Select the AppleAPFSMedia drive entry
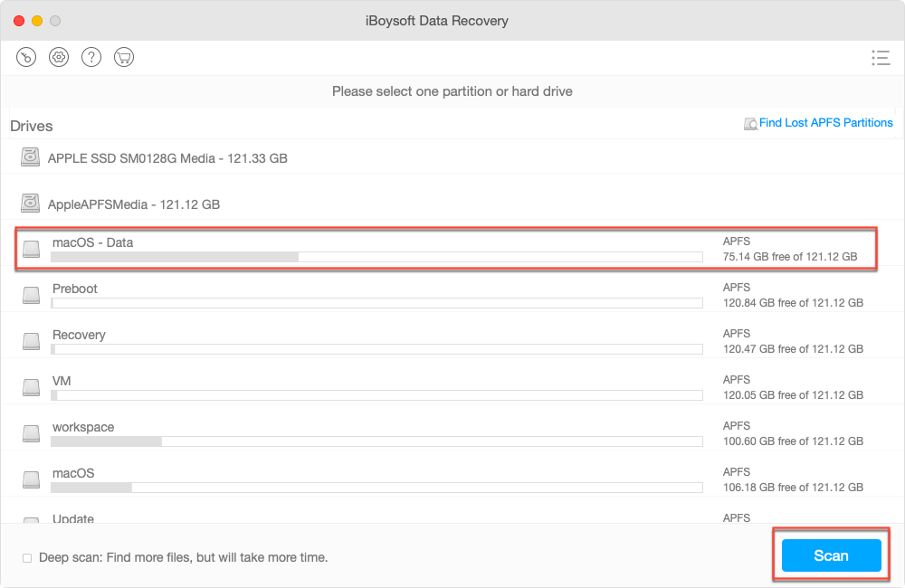905x588 pixels. pos(362,203)
